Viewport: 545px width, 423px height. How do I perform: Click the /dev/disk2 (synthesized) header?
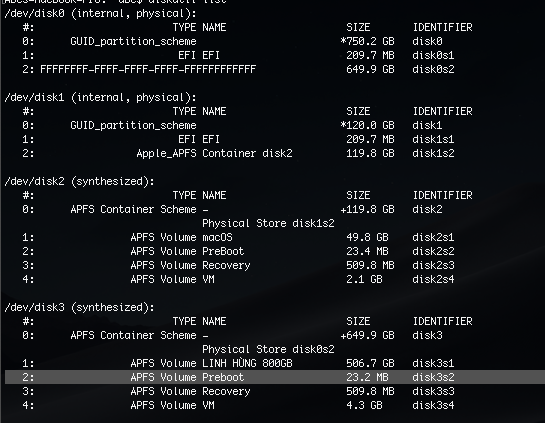[80, 181]
